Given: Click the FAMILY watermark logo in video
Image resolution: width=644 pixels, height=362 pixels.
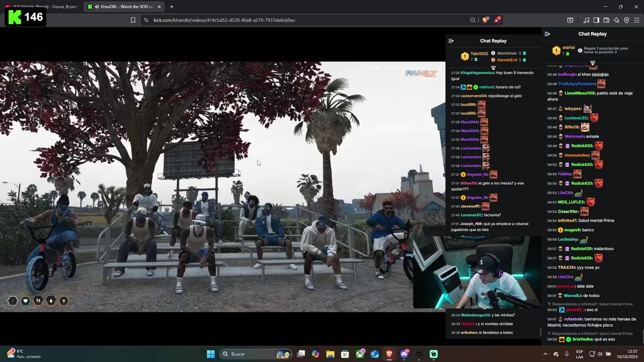Looking at the screenshot, I should coord(421,73).
